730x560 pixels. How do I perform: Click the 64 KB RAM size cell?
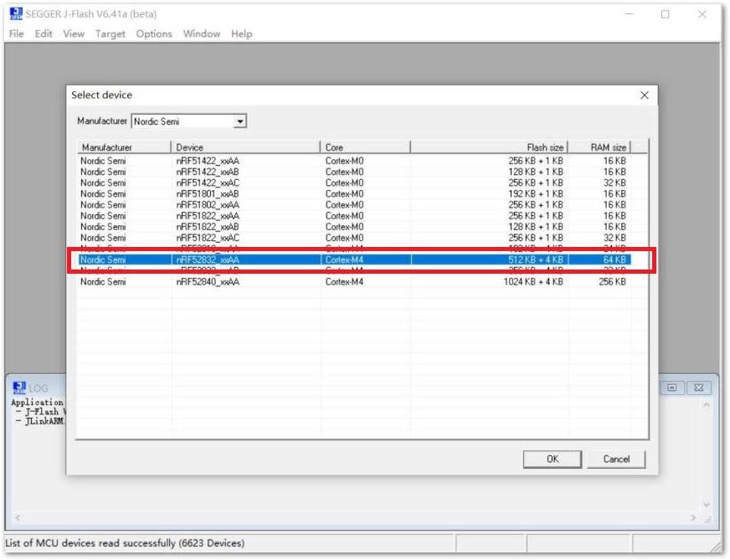[x=614, y=259]
